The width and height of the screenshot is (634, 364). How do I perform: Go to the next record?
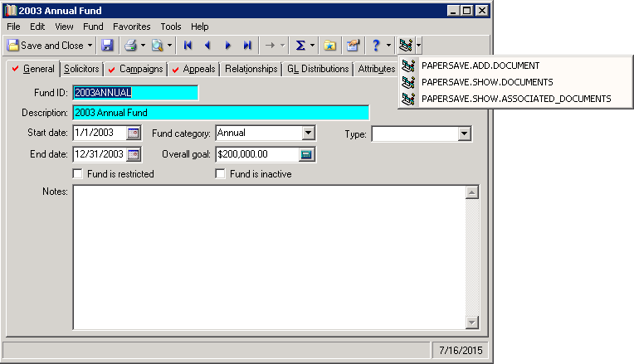(x=227, y=46)
